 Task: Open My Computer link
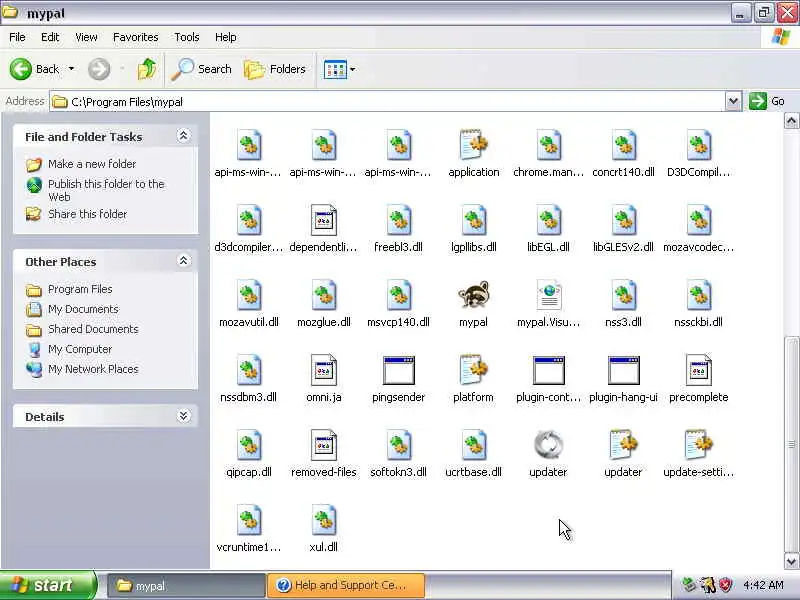[x=80, y=349]
